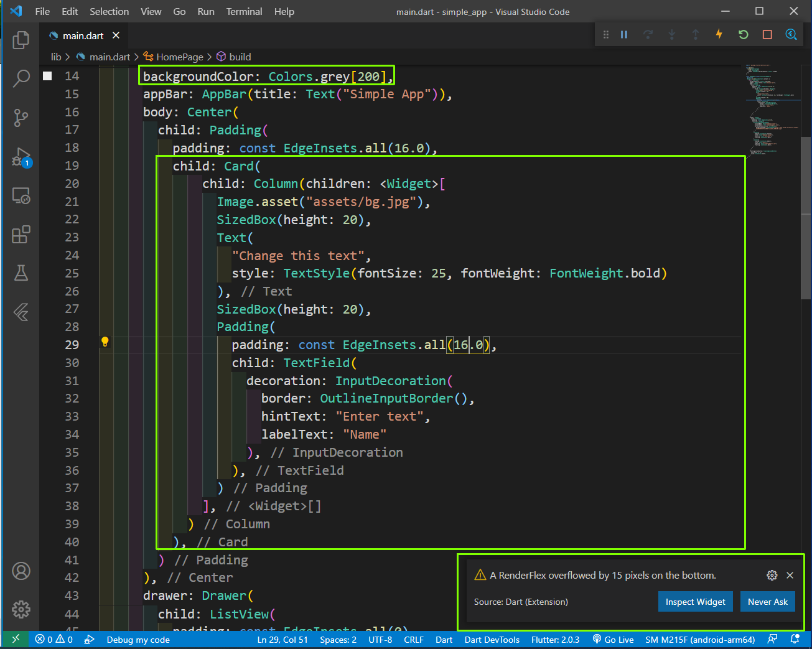
Task: Pause the debug session
Action: pyautogui.click(x=624, y=35)
